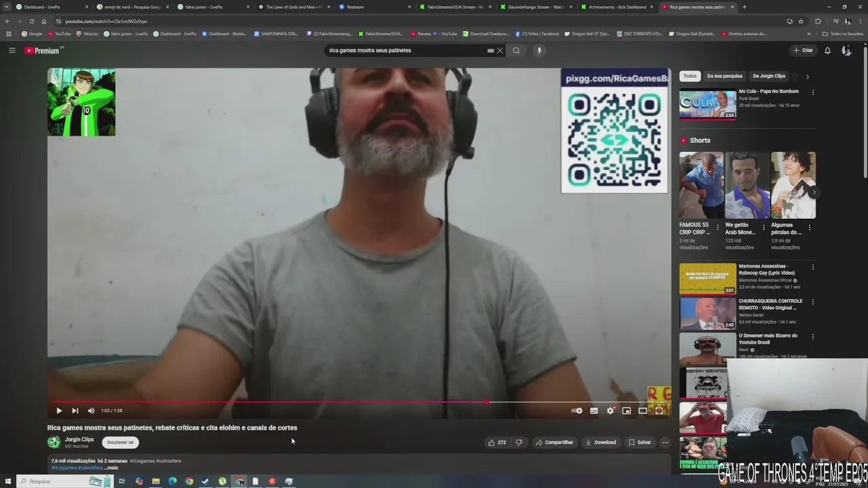The height and width of the screenshot is (488, 868).
Task: Toggle theater mode
Action: coord(643,410)
